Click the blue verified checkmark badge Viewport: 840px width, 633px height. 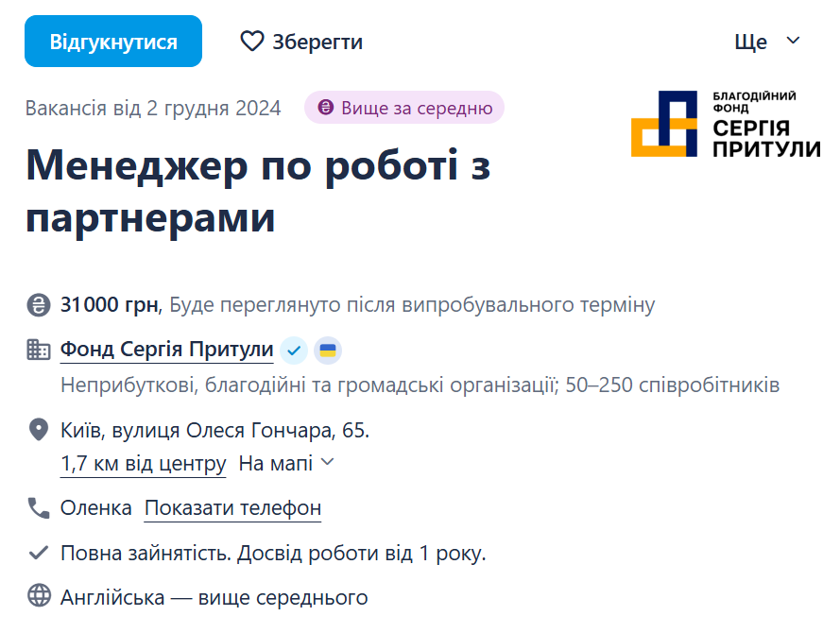(293, 350)
